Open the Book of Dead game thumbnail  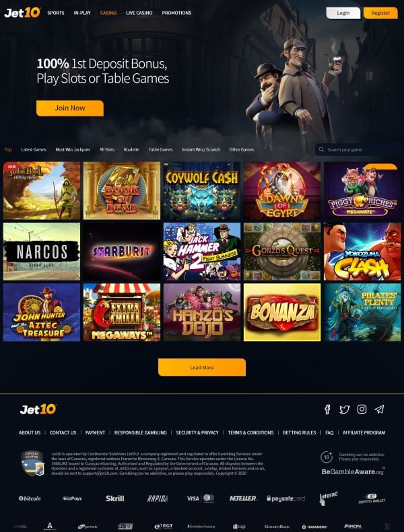tap(122, 191)
